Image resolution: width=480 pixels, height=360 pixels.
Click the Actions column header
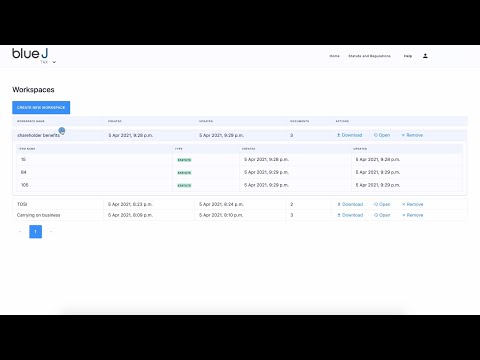(x=342, y=121)
